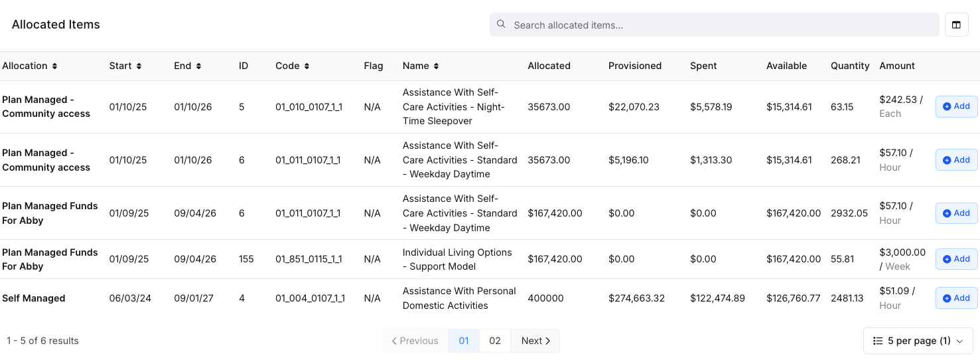Click the $3,000.00 / Week amount
This screenshot has height=360, width=980.
(902, 259)
